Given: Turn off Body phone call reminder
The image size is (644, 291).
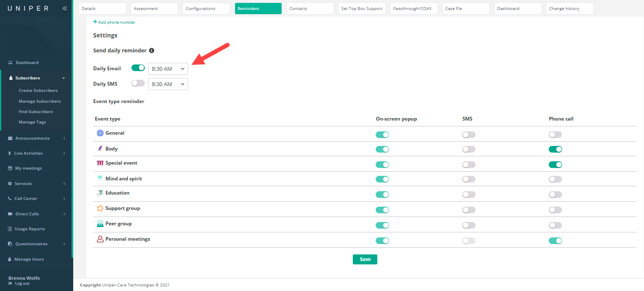Looking at the screenshot, I should [x=555, y=149].
